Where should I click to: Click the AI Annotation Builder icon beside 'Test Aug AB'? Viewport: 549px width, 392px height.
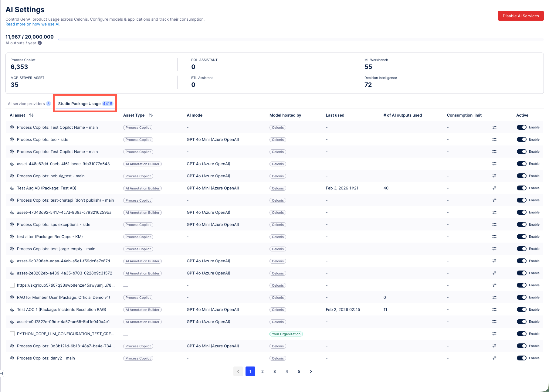[12, 188]
